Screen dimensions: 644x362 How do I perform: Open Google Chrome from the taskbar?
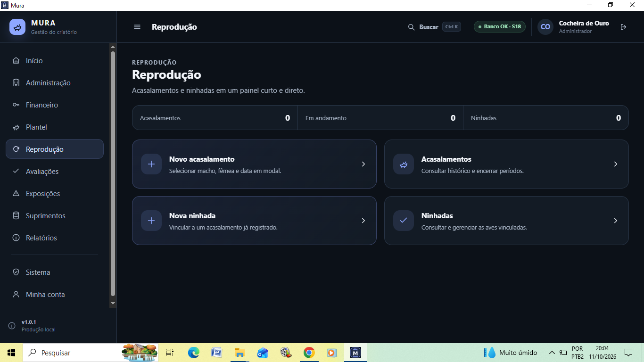(x=309, y=353)
